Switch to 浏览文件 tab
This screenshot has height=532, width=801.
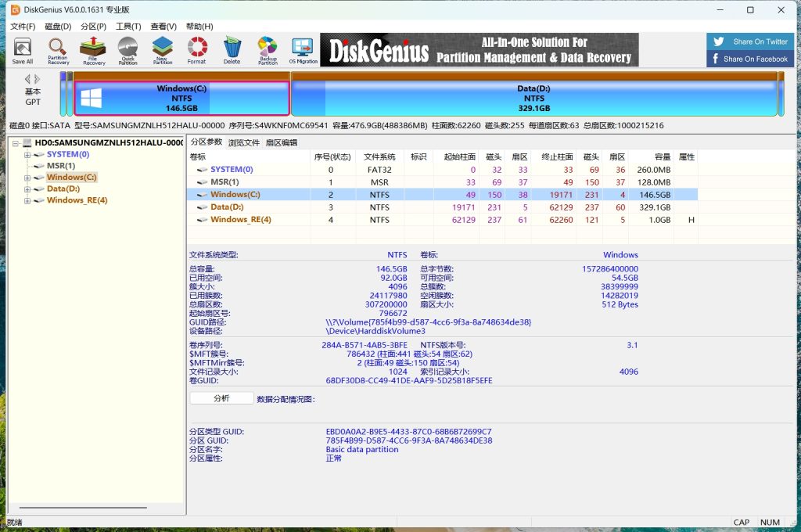[244, 142]
